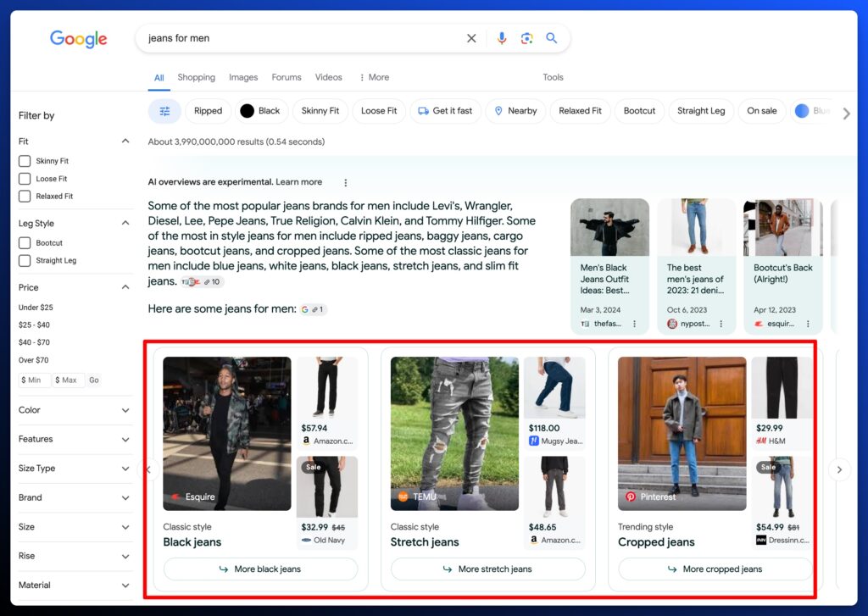Tick the Relaxed Fit checkbox
868x616 pixels.
tap(25, 196)
